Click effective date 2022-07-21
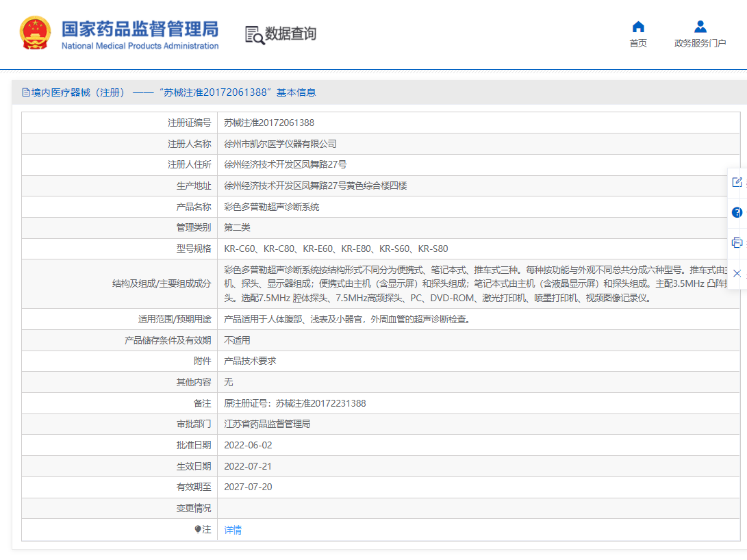Screen dimensions: 747x560 [x=249, y=466]
